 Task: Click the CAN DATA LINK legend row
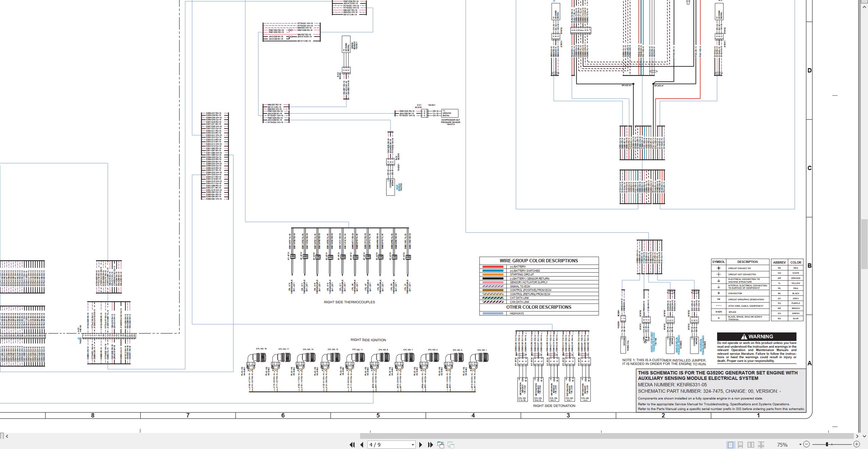pyautogui.click(x=539, y=302)
